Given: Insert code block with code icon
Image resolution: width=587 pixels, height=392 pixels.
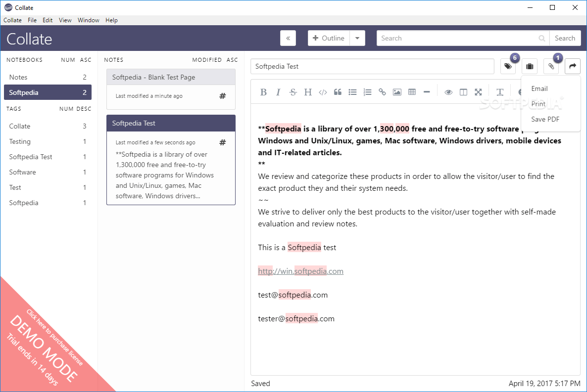Looking at the screenshot, I should tap(323, 92).
